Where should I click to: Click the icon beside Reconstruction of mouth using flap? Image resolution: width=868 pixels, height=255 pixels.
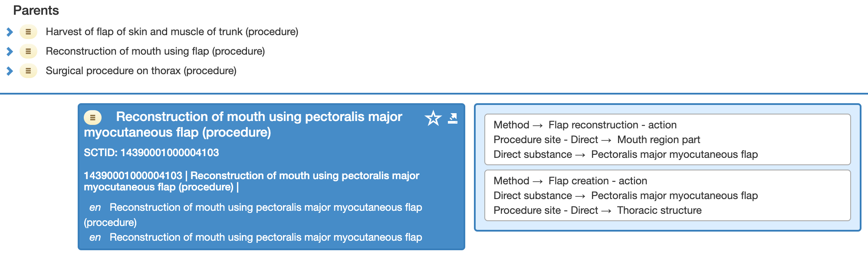click(28, 51)
